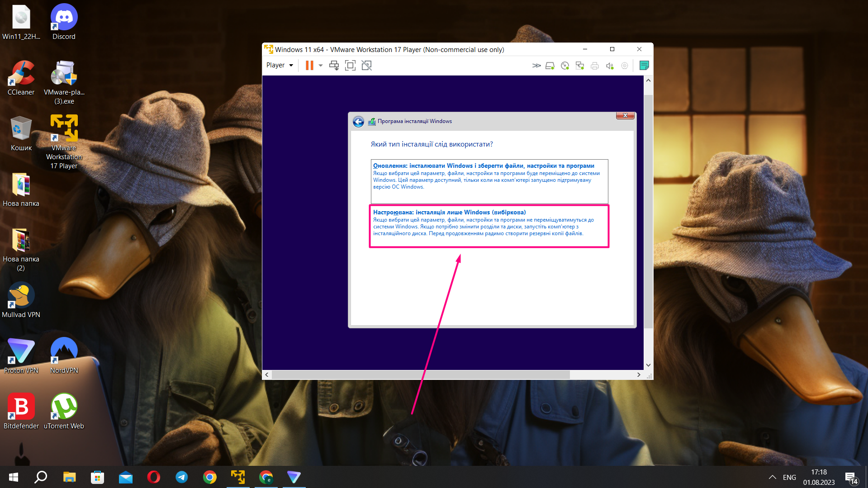Click the double-chevron devices expander

tap(536, 66)
